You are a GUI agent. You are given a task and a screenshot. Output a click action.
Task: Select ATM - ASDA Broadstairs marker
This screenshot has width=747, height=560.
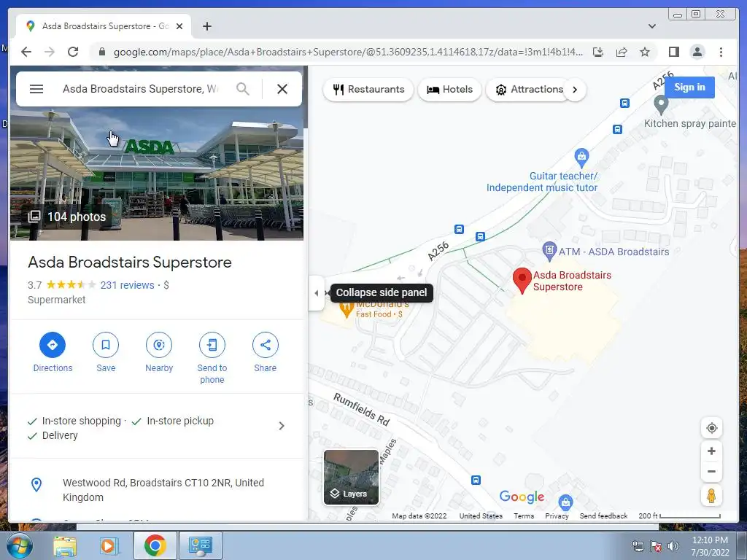(x=549, y=251)
